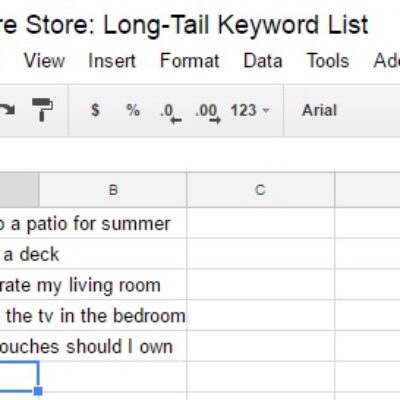Open the Tools menu
The width and height of the screenshot is (400, 400).
[x=328, y=61]
